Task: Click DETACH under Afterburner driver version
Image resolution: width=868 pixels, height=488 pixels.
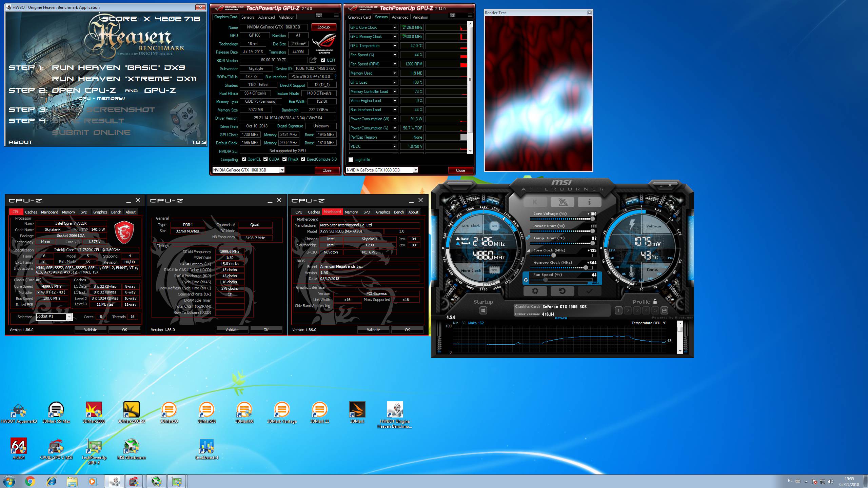Action: pos(561,318)
